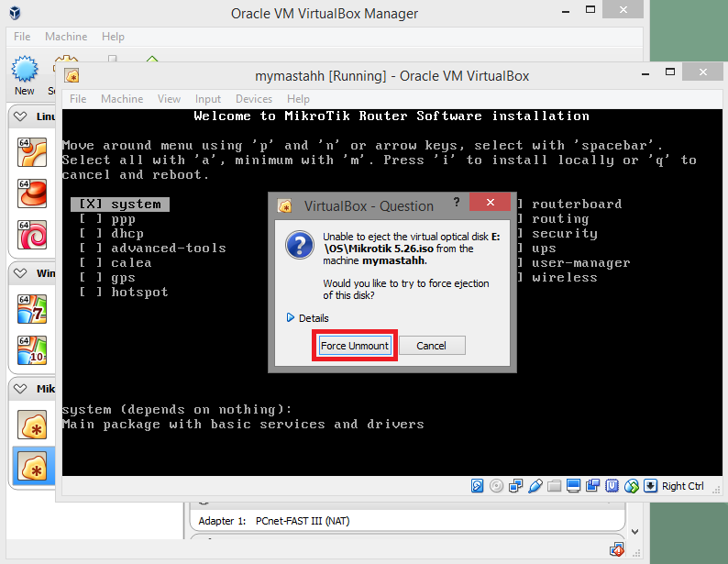Click the advanced-tools package line
The height and width of the screenshot is (564, 728).
pyautogui.click(x=152, y=248)
